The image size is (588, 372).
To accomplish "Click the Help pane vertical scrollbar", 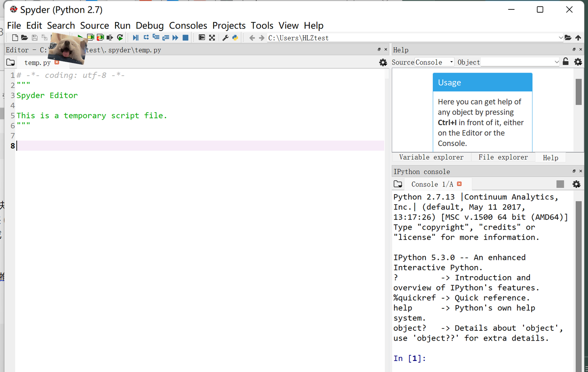I will (578, 92).
